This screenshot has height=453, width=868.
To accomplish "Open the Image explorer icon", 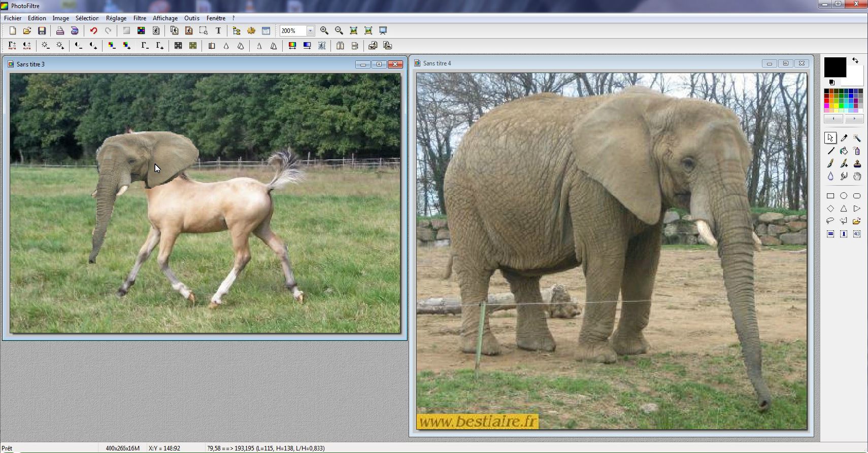I will 237,31.
